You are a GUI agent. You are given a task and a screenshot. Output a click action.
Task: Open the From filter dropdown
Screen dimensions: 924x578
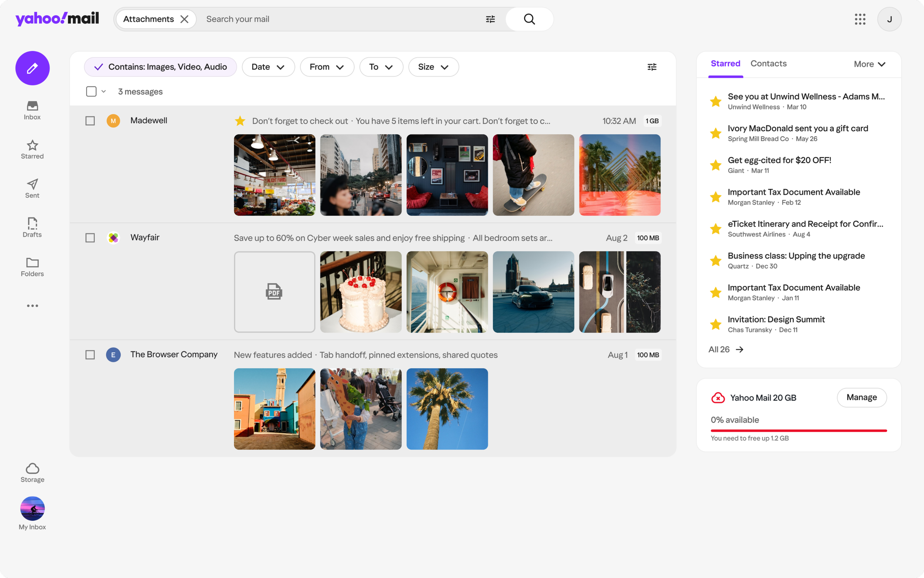pyautogui.click(x=327, y=67)
